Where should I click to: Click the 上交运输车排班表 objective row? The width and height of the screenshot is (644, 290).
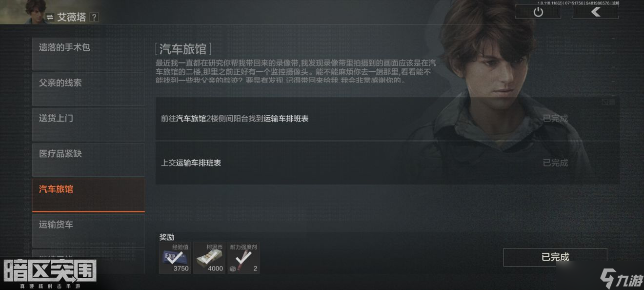(x=387, y=163)
